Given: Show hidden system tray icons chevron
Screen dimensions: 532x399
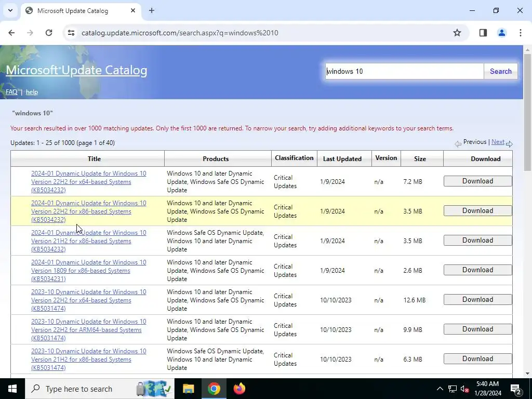Looking at the screenshot, I should 440,389.
